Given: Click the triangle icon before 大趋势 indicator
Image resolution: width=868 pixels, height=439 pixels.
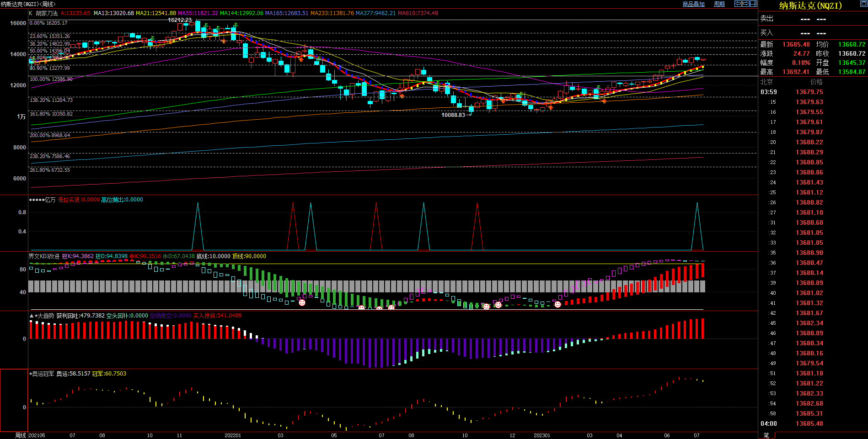Looking at the screenshot, I should coord(32,316).
